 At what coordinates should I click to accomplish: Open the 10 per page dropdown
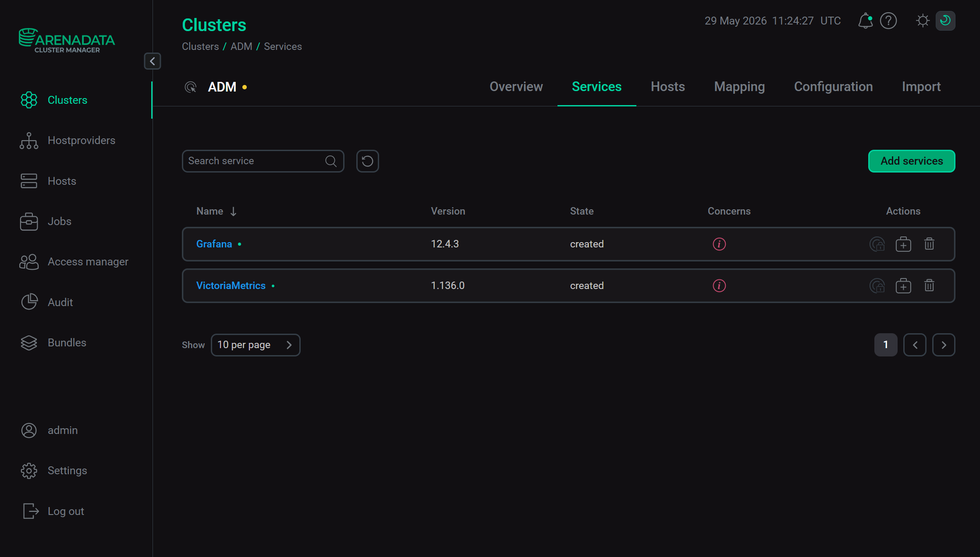256,345
